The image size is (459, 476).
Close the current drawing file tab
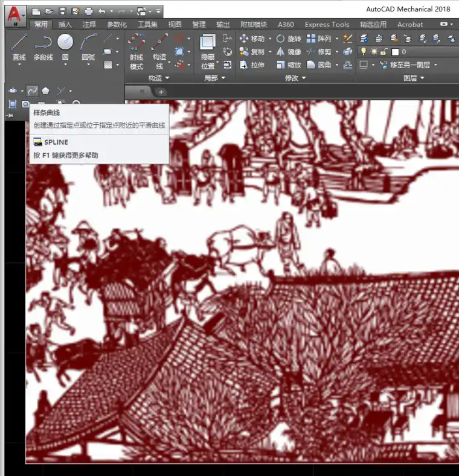[142, 91]
